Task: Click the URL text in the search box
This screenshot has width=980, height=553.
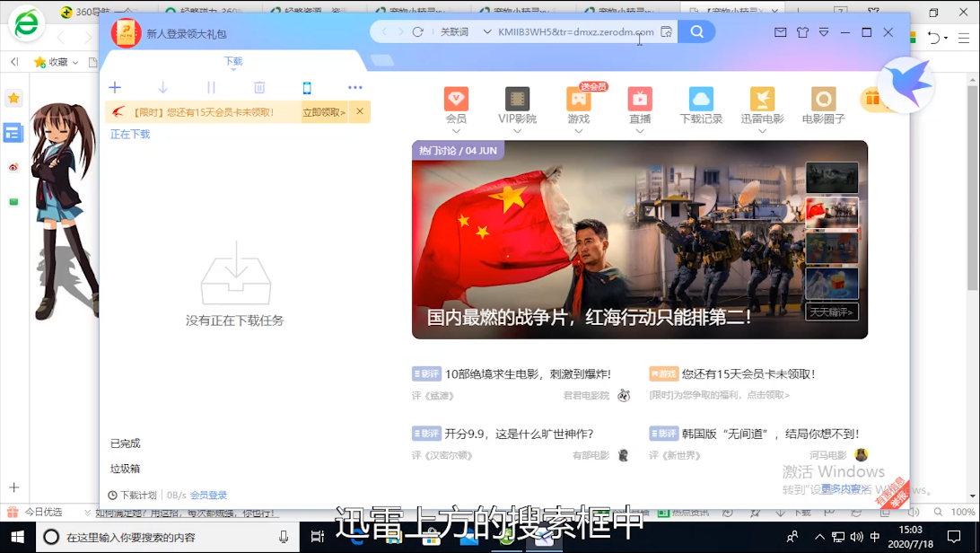Action: 575,31
